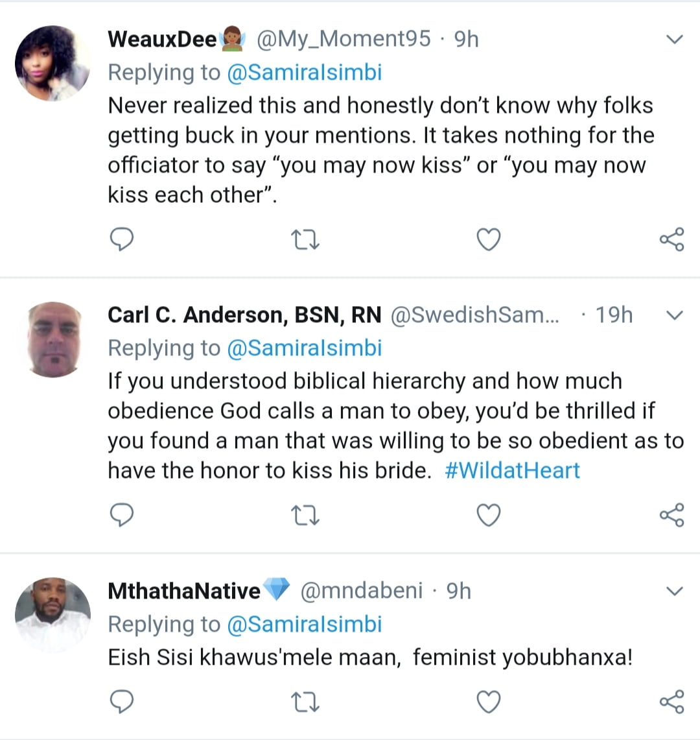The image size is (700, 740).
Task: Share WeauxDee's tweet
Action: (671, 240)
